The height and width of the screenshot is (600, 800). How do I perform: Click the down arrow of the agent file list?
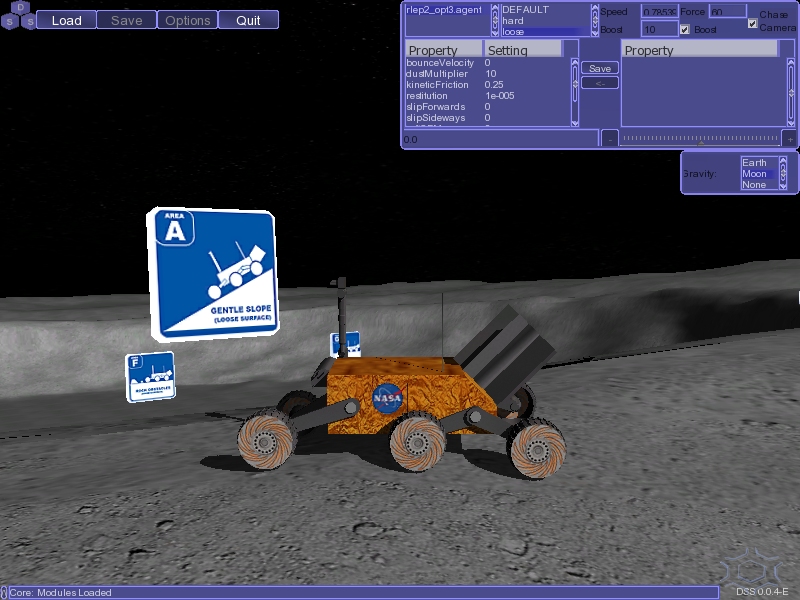(x=494, y=32)
